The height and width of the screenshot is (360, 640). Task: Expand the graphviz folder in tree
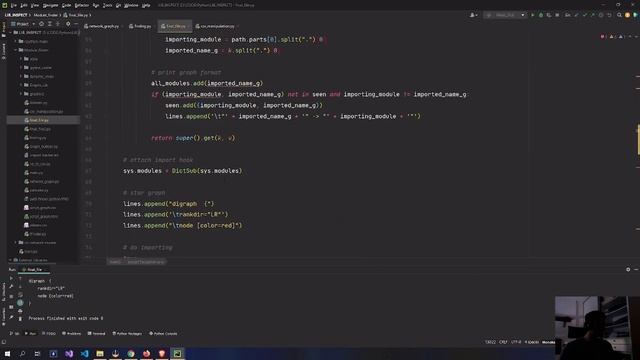pyautogui.click(x=21, y=94)
